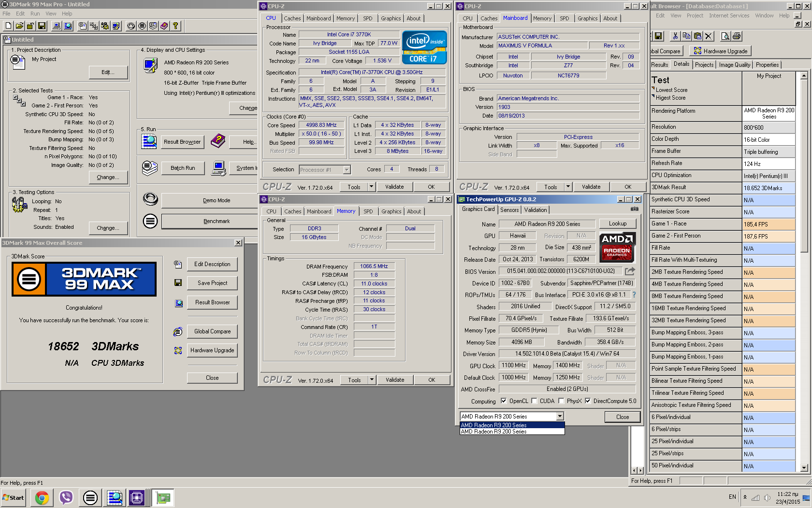The width and height of the screenshot is (812, 508).
Task: Click Hardware Upgrade button in Result Browser toolbar
Action: (720, 51)
